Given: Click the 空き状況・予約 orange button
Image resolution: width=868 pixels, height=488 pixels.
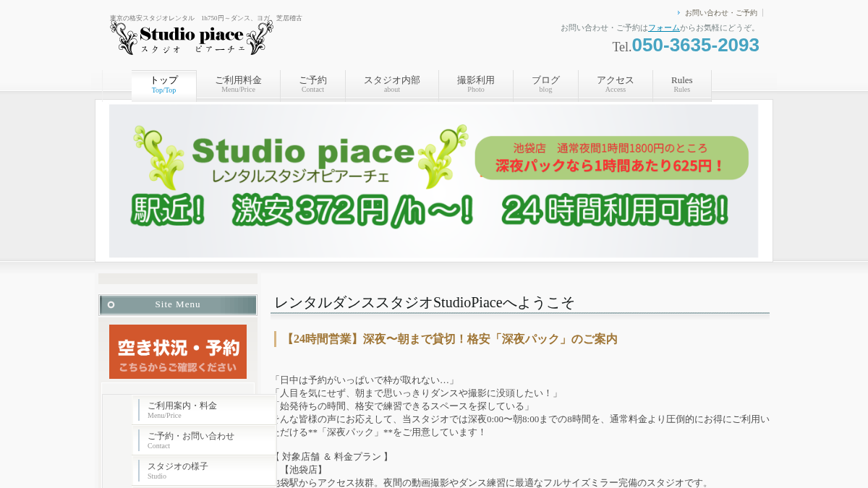Looking at the screenshot, I should coord(178,351).
